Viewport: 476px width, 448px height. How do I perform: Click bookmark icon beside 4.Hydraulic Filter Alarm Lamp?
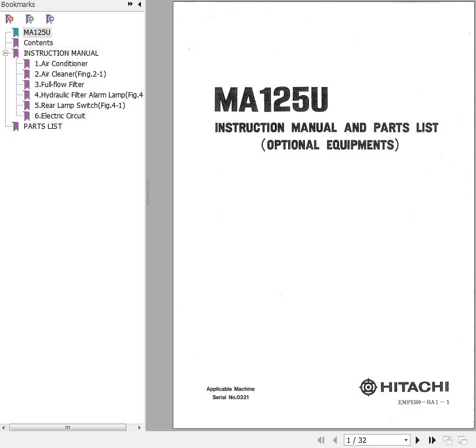coord(27,95)
